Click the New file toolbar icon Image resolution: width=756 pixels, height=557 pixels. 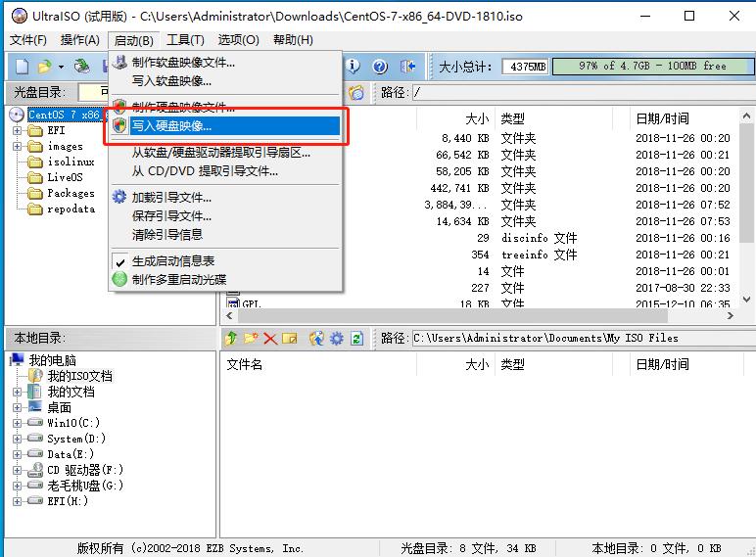tap(22, 66)
